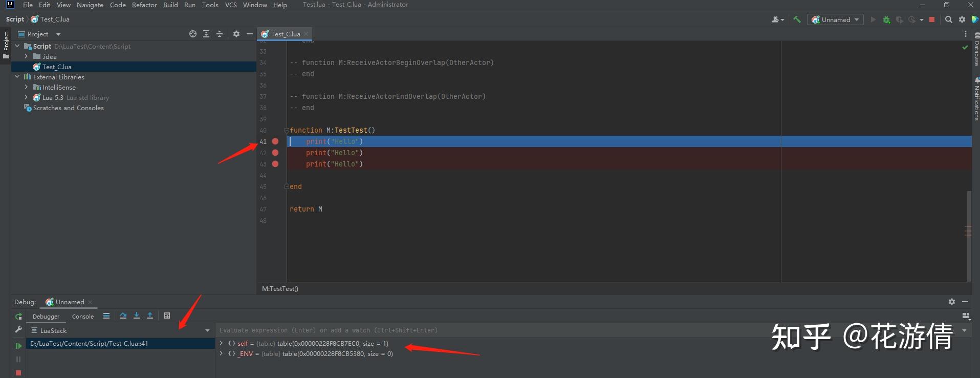
Task: Switch to the Console tab
Action: [83, 317]
